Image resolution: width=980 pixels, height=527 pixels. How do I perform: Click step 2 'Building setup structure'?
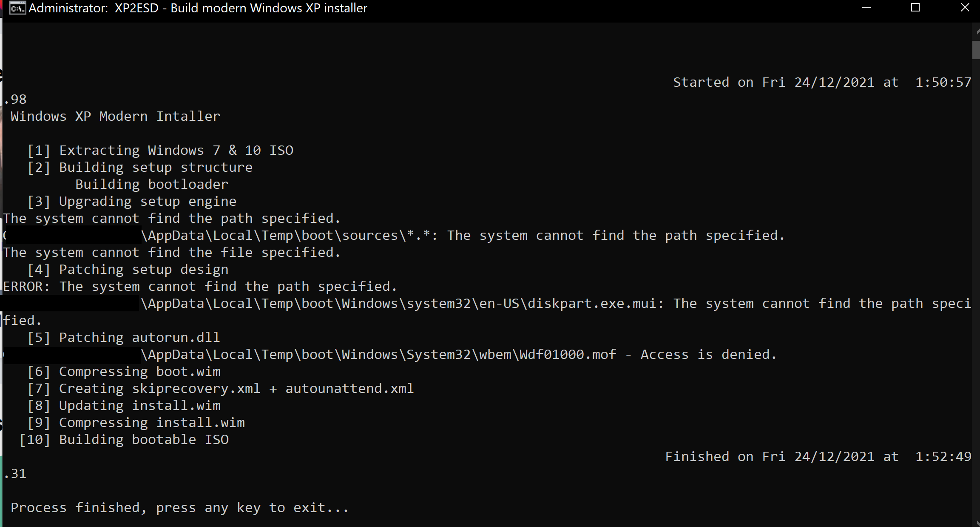(155, 167)
